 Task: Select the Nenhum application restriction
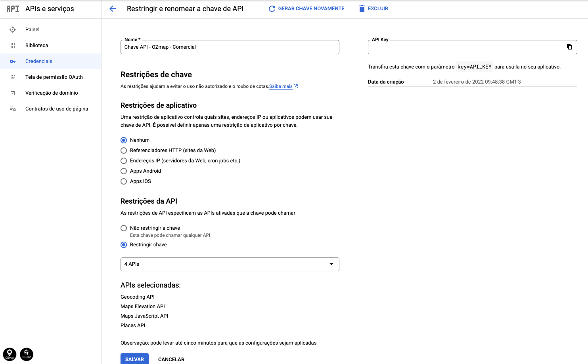click(124, 140)
